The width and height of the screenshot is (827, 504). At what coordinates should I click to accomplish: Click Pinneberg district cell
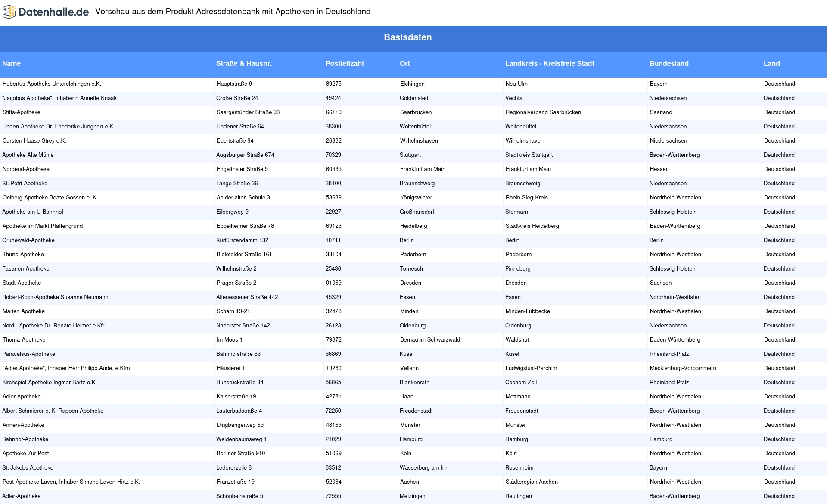point(518,269)
